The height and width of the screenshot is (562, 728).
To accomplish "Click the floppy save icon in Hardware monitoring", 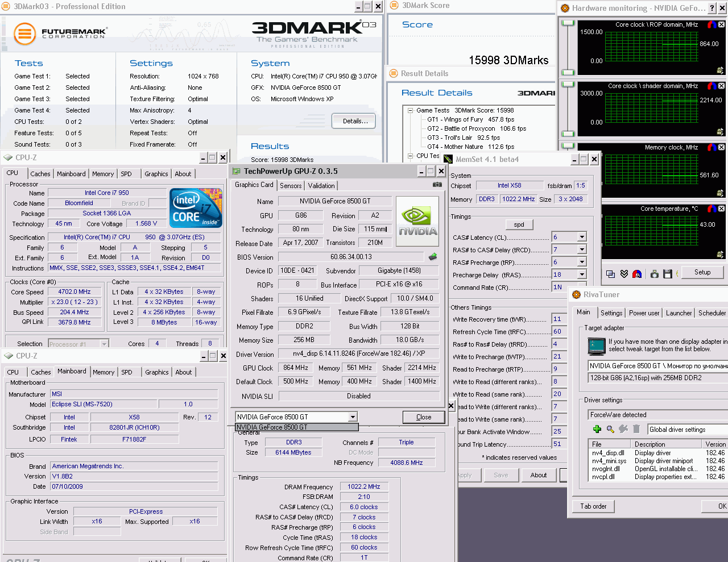I will point(668,274).
